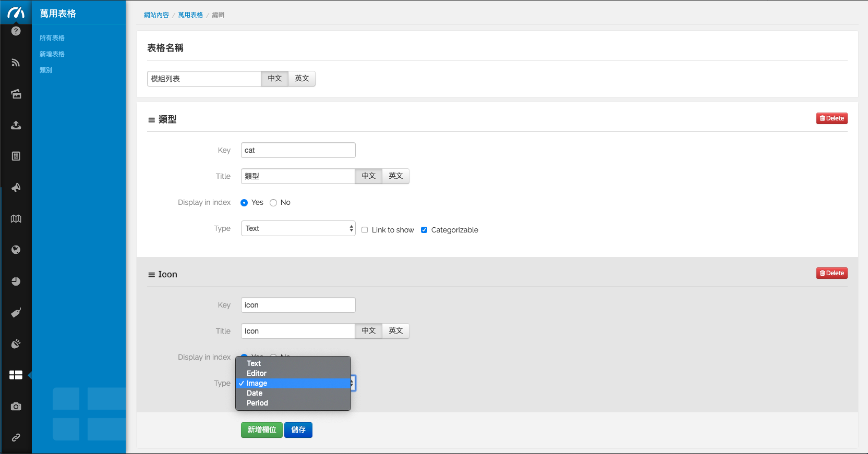This screenshot has width=868, height=454.
Task: Open the folded map sidebar icon
Action: pyautogui.click(x=16, y=219)
